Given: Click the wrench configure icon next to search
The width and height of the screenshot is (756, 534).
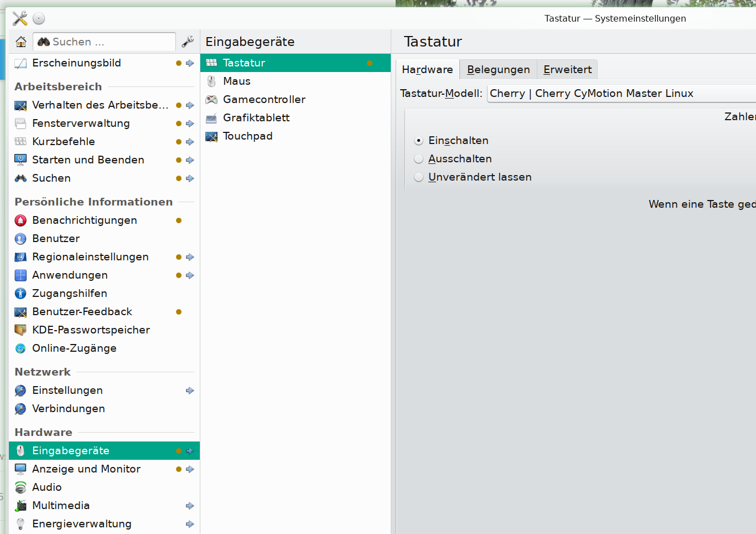Looking at the screenshot, I should pyautogui.click(x=188, y=42).
